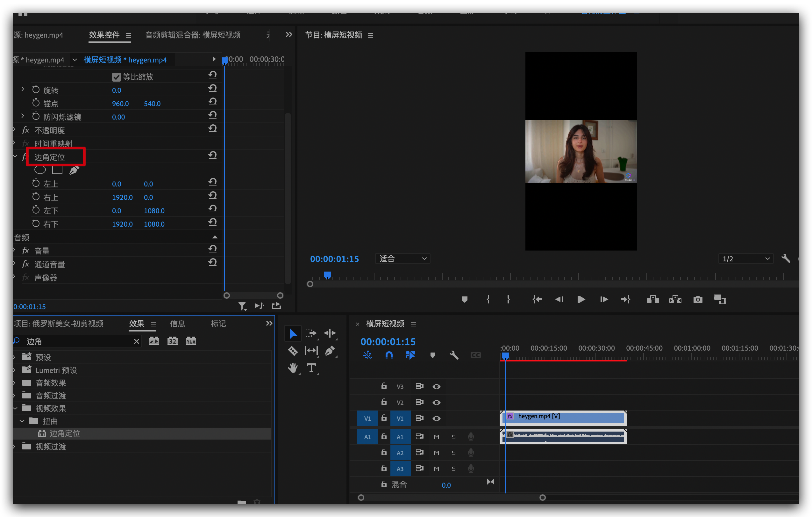Screen dimensions: 812x517
Task: Toggle the timeline Snap magnet icon
Action: tap(389, 355)
